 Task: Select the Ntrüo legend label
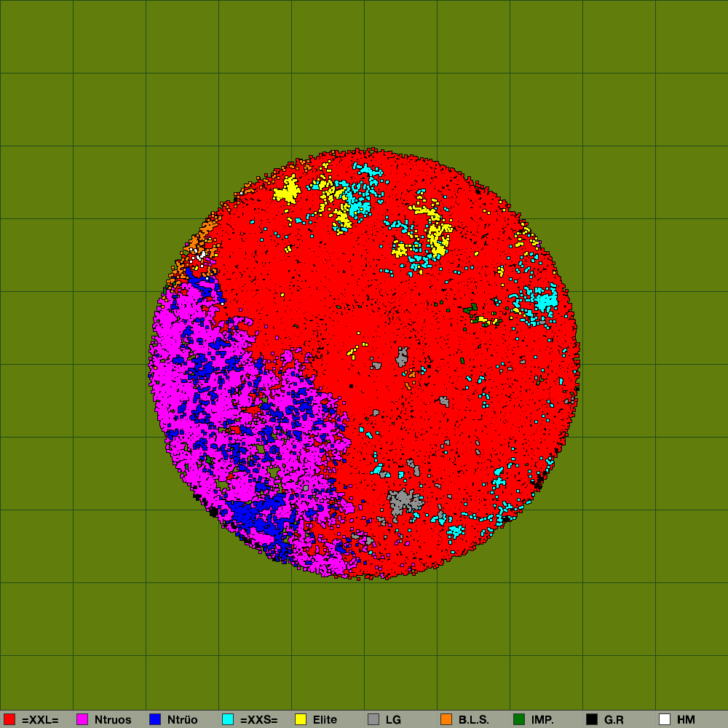[x=183, y=720]
